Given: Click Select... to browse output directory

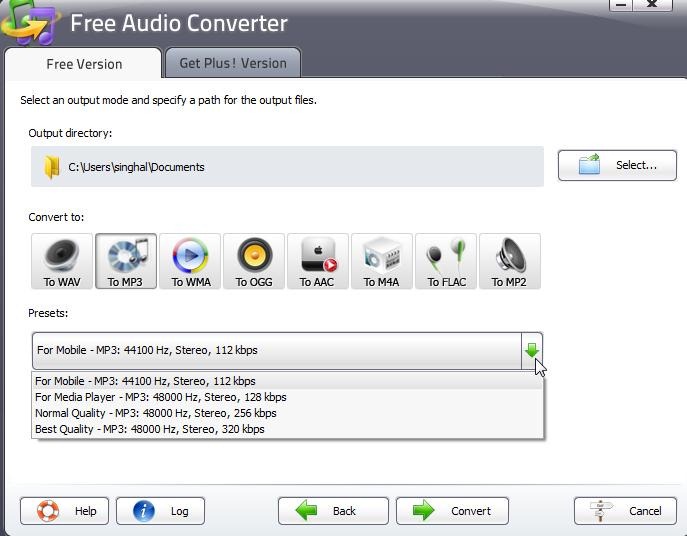Looking at the screenshot, I should point(617,165).
